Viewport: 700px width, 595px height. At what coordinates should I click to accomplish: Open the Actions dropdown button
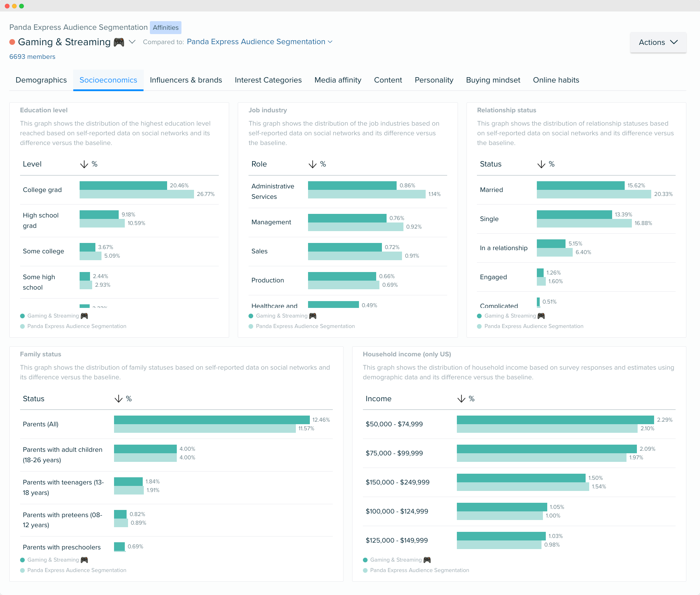point(658,42)
